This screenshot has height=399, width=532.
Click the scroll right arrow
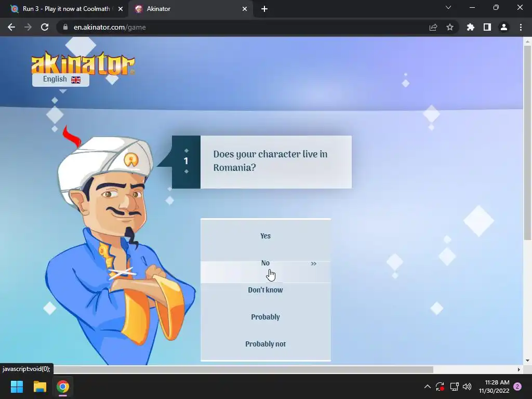(x=519, y=369)
